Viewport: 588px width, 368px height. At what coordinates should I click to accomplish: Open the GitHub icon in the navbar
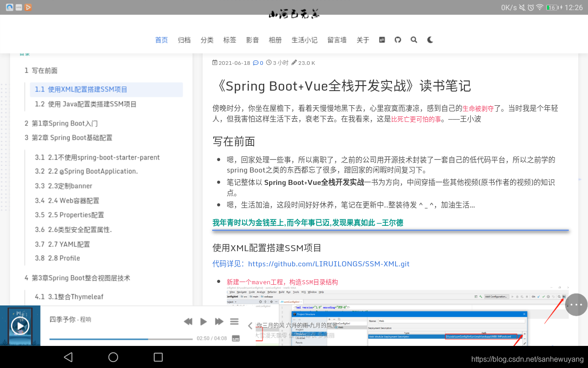398,40
